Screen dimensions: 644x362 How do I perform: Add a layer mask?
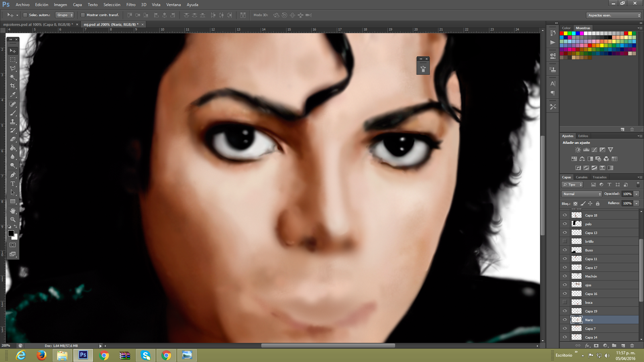point(596,346)
